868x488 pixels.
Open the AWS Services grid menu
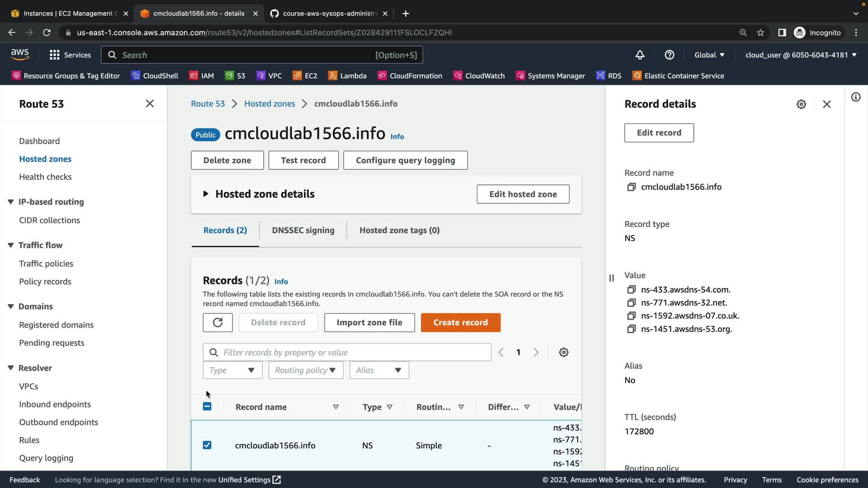55,55
